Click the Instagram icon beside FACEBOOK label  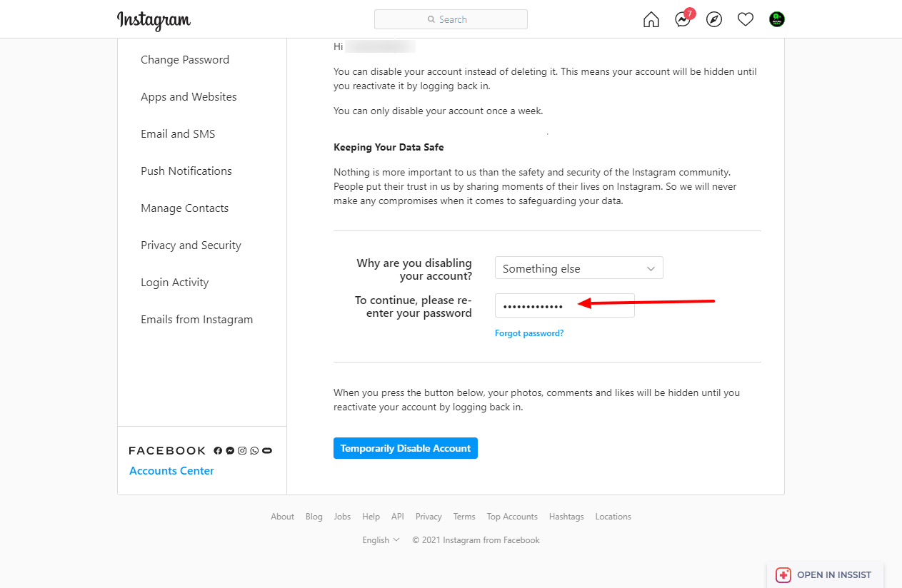click(242, 451)
